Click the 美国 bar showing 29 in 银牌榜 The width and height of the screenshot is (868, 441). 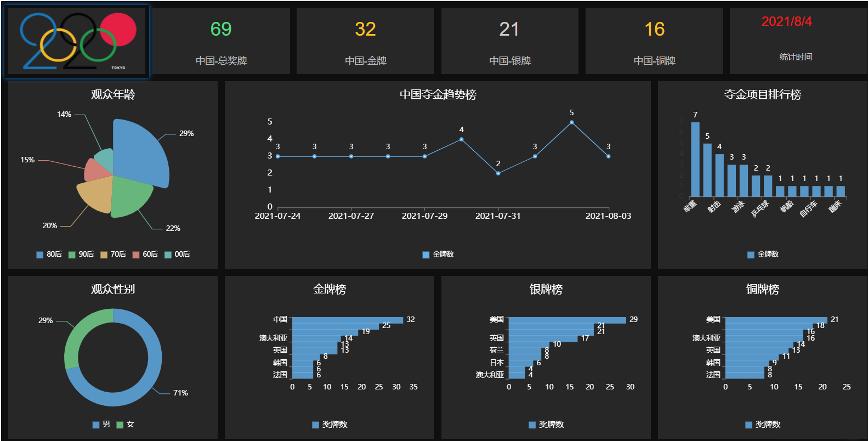point(568,320)
